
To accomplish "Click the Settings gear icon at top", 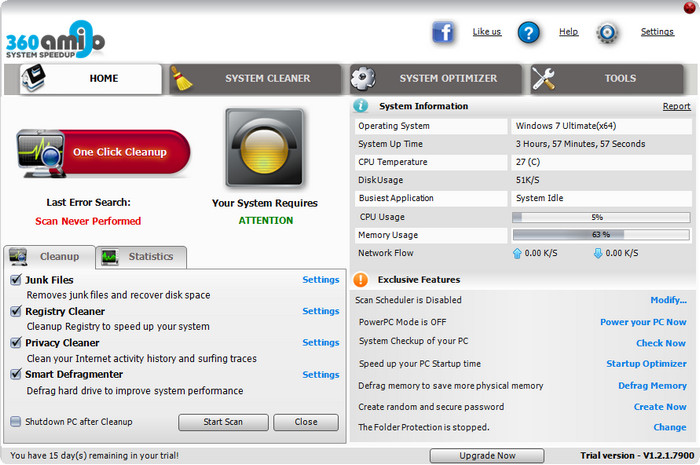I will click(x=607, y=33).
